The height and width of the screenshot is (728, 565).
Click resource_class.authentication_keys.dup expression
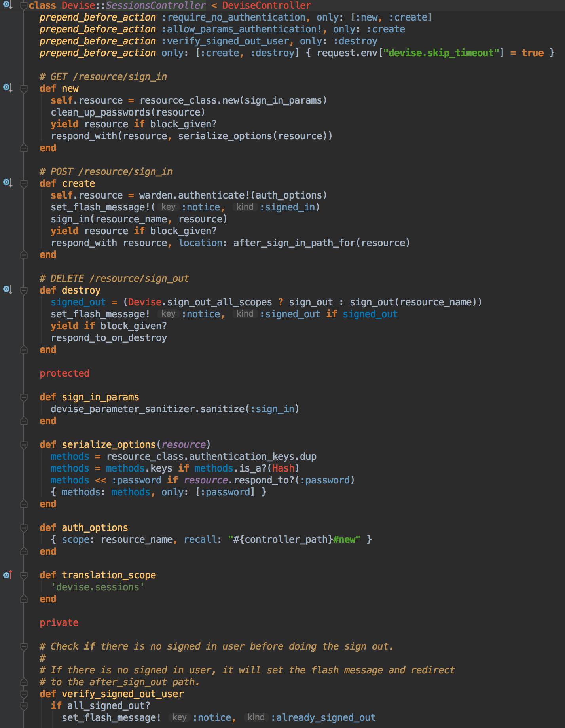click(211, 457)
